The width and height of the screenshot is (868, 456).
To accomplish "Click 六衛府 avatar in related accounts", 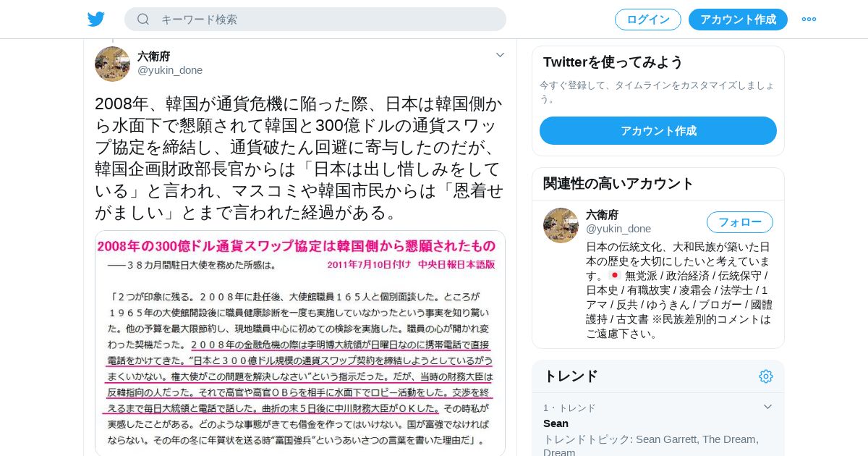I will click(x=561, y=225).
